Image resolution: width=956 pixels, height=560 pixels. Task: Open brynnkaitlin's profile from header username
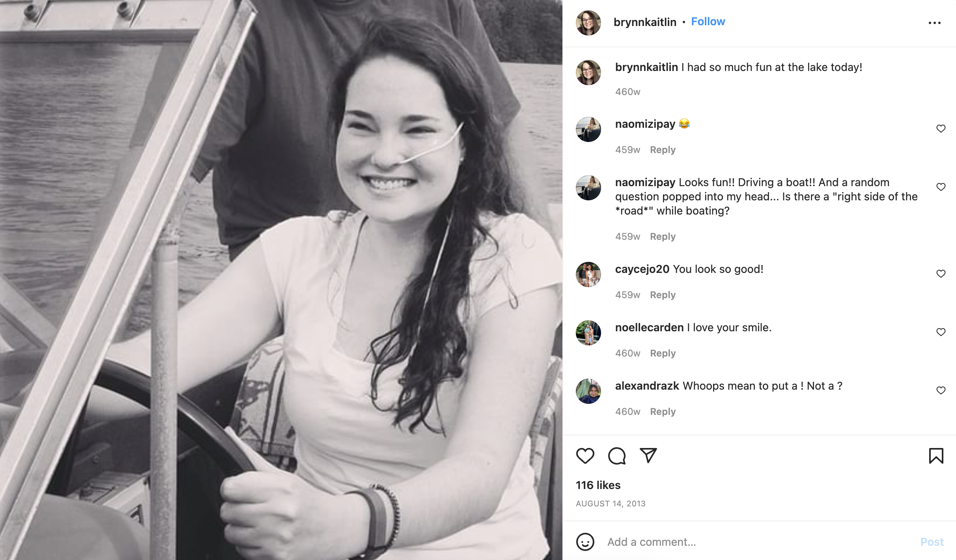click(645, 22)
